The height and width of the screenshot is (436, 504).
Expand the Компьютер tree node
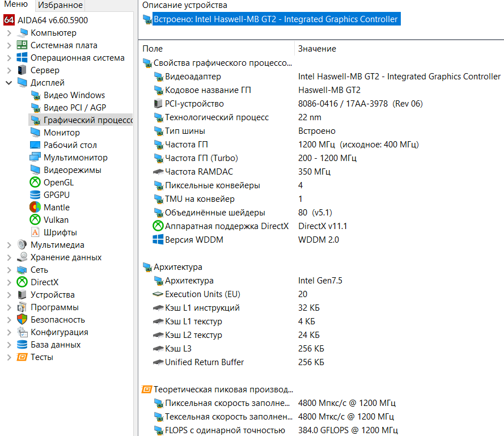tap(9, 33)
